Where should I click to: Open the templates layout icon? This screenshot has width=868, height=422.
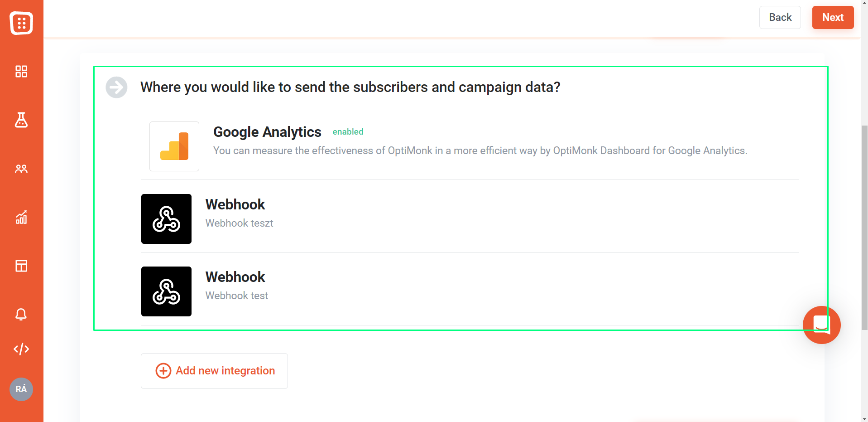pos(21,266)
